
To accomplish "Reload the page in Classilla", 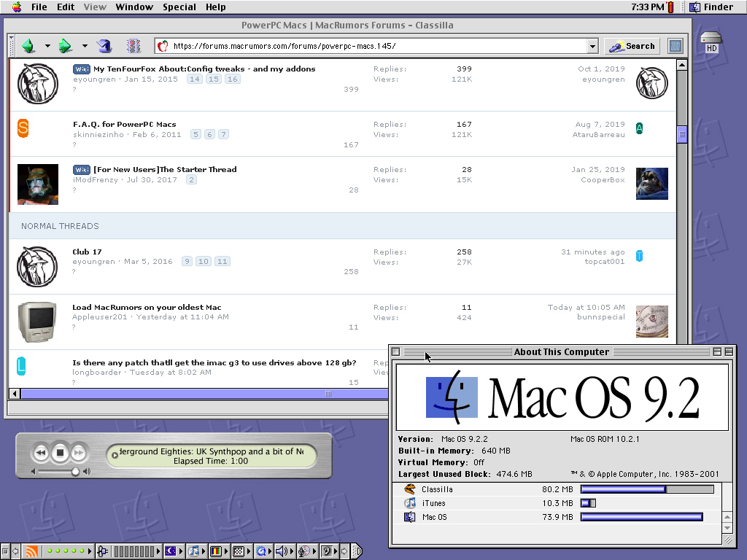I will click(x=104, y=46).
